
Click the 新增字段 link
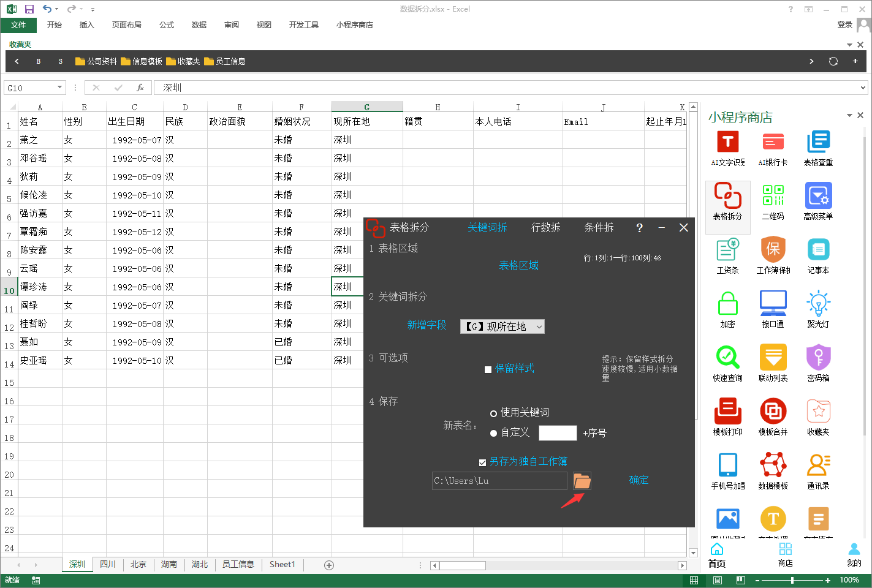[427, 325]
